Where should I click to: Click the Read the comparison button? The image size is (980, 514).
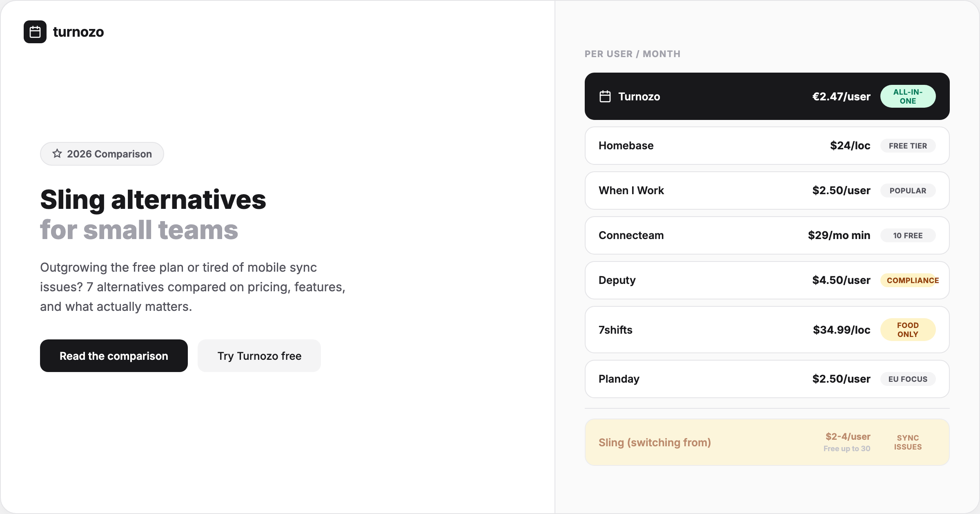pyautogui.click(x=114, y=355)
